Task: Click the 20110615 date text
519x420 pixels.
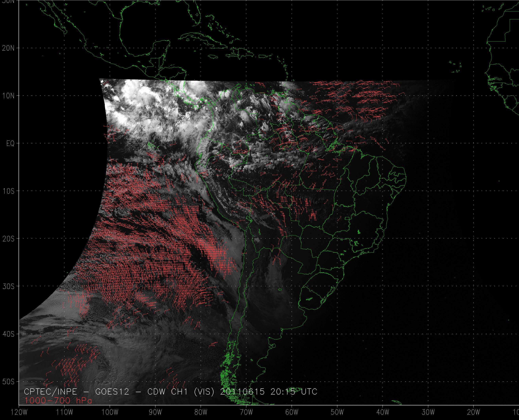Action: (x=242, y=392)
